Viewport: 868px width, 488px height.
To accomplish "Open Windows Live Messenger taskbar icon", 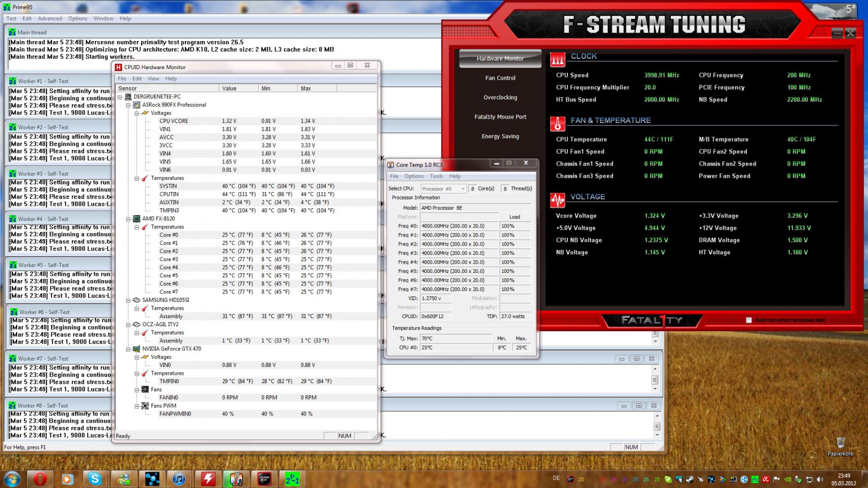I will [124, 478].
